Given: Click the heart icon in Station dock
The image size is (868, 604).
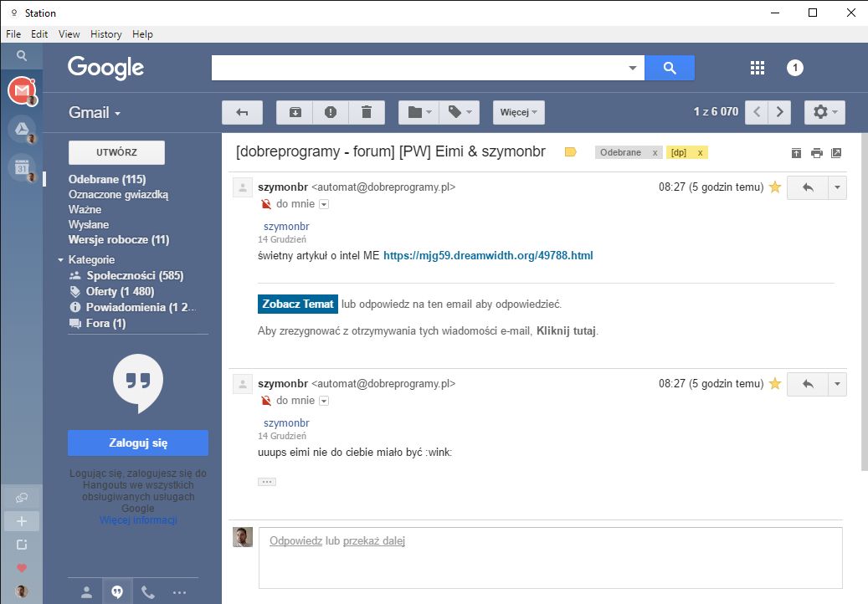Looking at the screenshot, I should point(22,568).
